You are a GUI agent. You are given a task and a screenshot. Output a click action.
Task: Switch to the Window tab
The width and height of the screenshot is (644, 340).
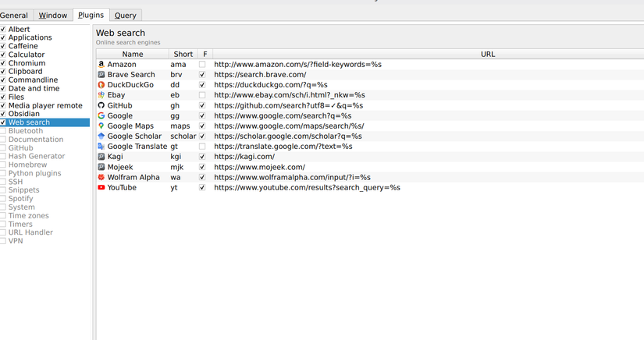53,15
